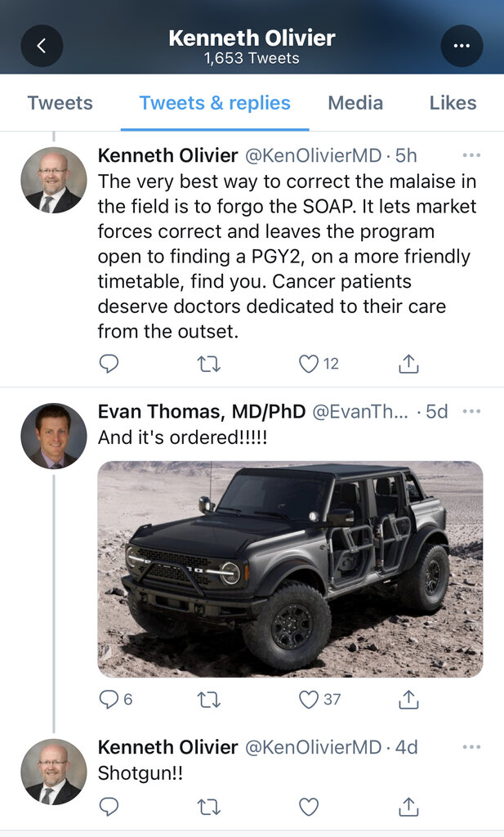504x837 pixels.
Task: Open more options on the "Shotgun!!" tweet
Action: (471, 747)
